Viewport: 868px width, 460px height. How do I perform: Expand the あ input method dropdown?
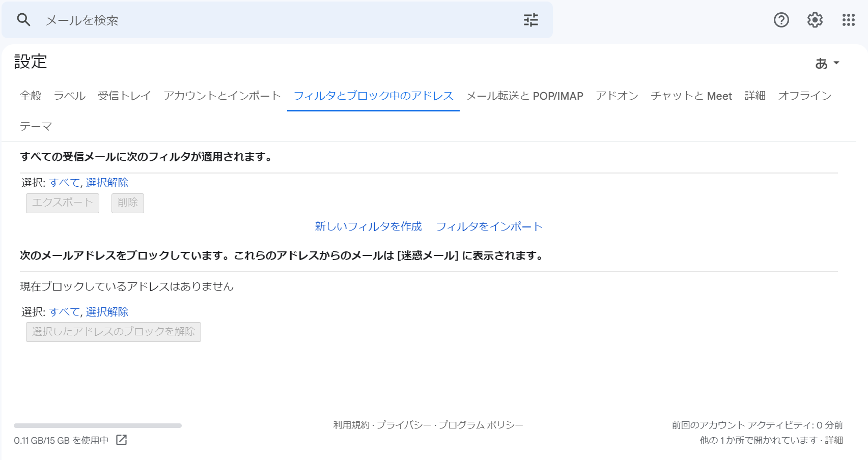tap(827, 63)
